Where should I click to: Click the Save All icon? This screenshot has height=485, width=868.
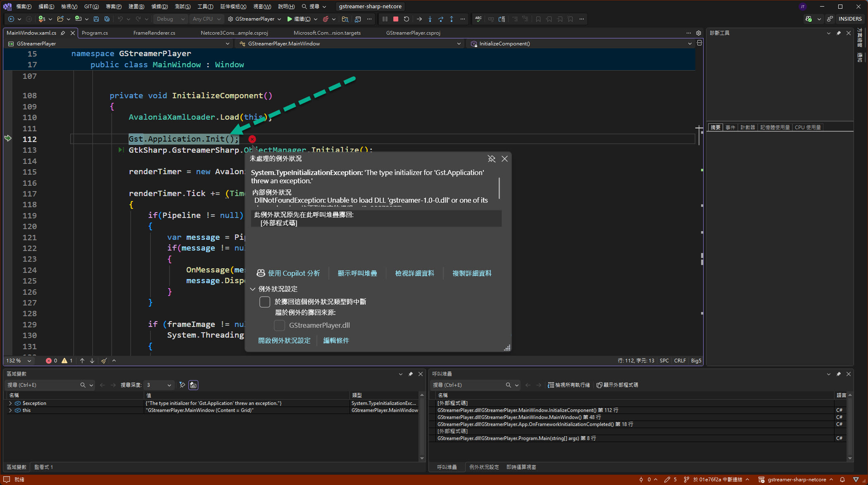[107, 19]
